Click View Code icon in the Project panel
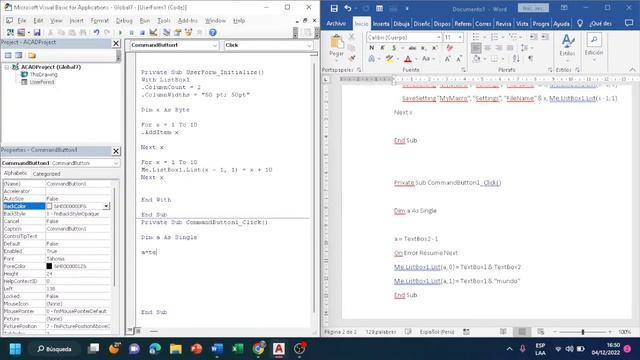The height and width of the screenshot is (360, 640). pyautogui.click(x=8, y=55)
